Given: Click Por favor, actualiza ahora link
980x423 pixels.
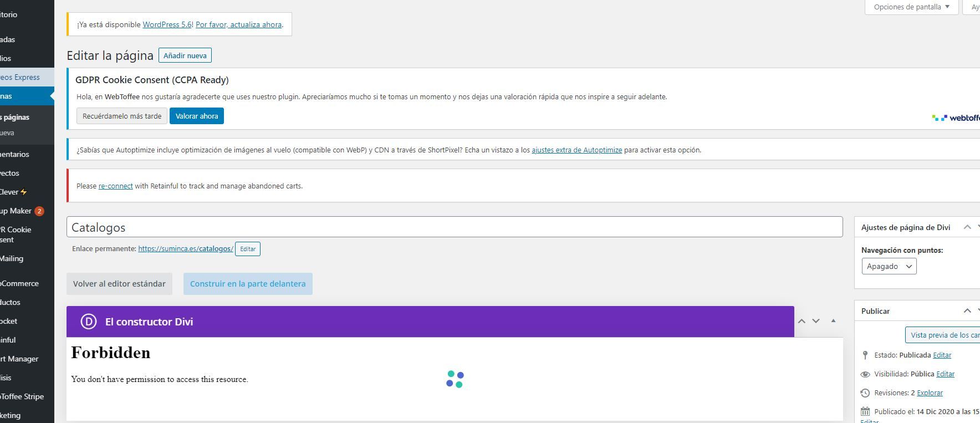Looking at the screenshot, I should 238,24.
